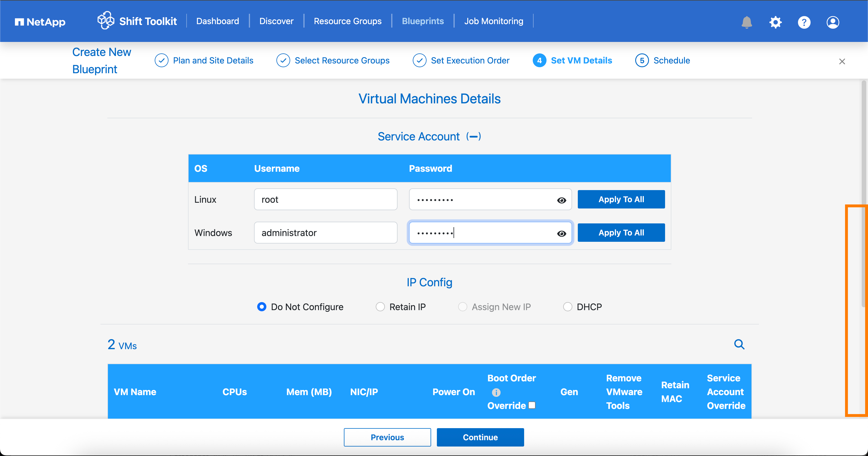868x456 pixels.
Task: Click the step 4 circle icon
Action: point(539,61)
